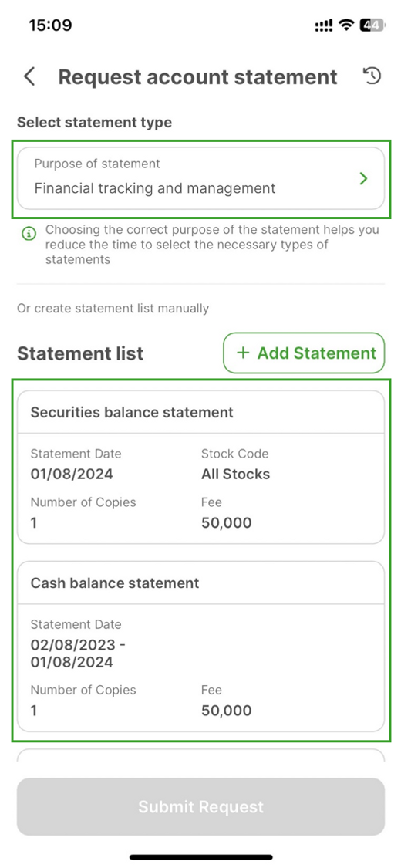The image size is (401, 868).
Task: Tap the plus icon in Add Statement
Action: [x=243, y=353]
